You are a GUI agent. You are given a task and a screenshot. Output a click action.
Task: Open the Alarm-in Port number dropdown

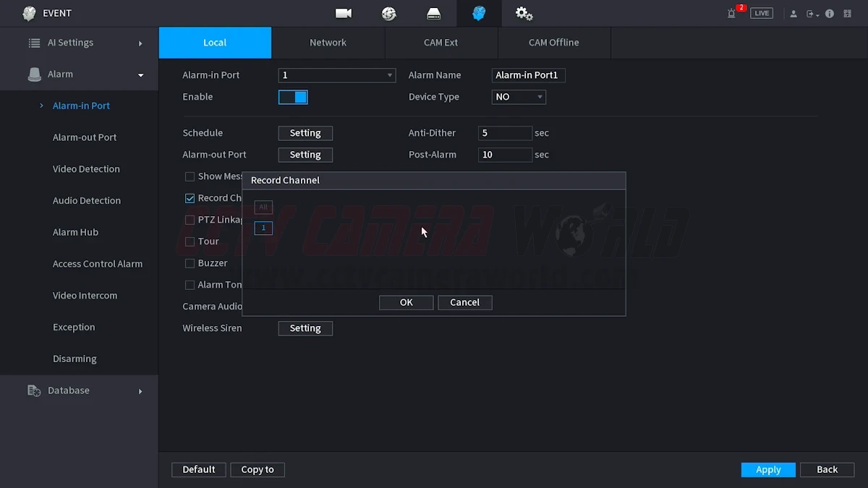click(x=336, y=75)
